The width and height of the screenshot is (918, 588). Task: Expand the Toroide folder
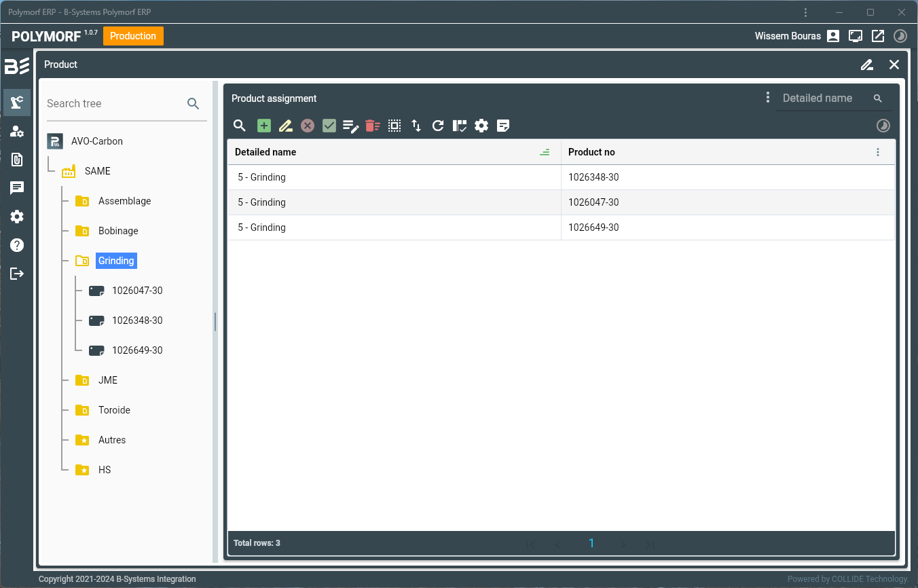click(82, 410)
